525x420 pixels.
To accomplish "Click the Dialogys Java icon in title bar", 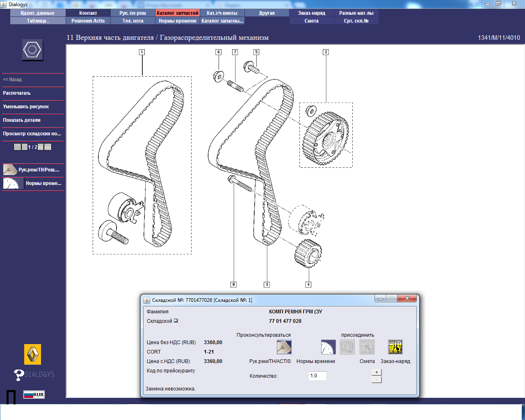I will tap(4, 4).
